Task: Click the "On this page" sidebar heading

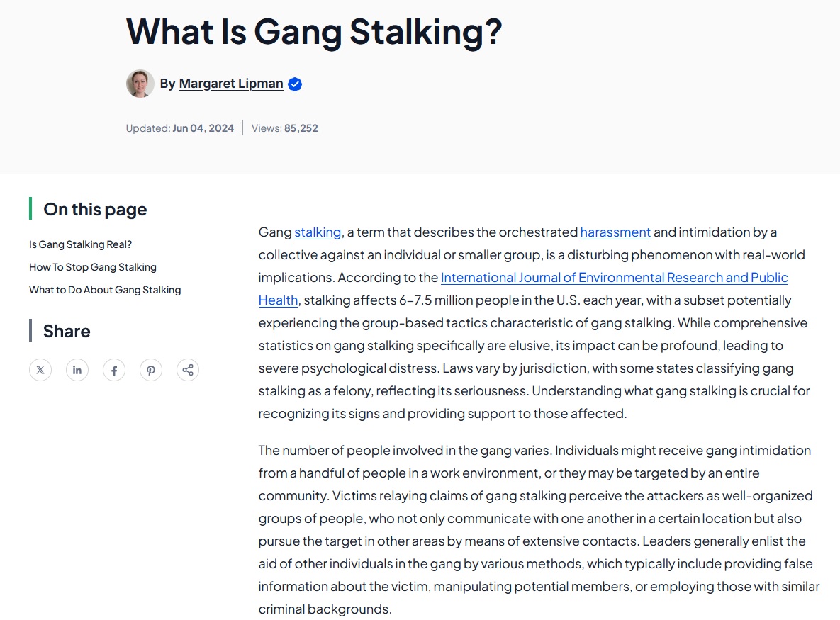Action: [x=95, y=209]
